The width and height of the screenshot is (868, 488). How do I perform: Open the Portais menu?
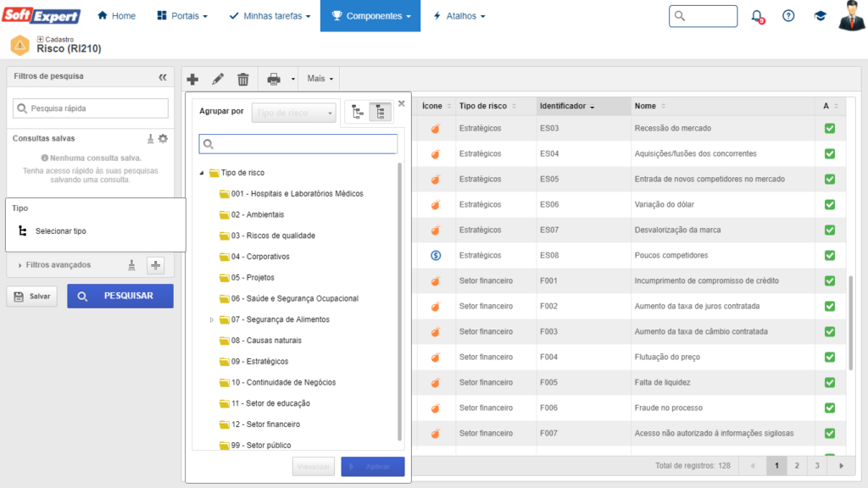coord(182,16)
